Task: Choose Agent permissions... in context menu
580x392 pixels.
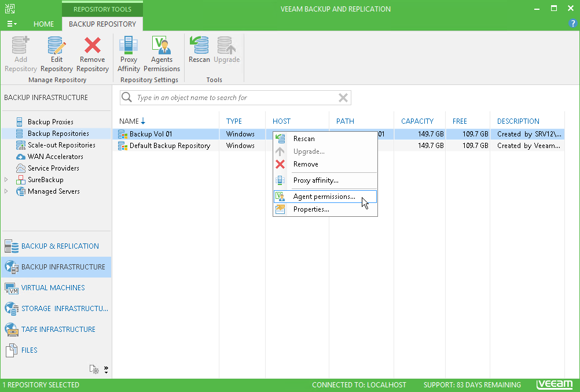Action: pos(325,197)
